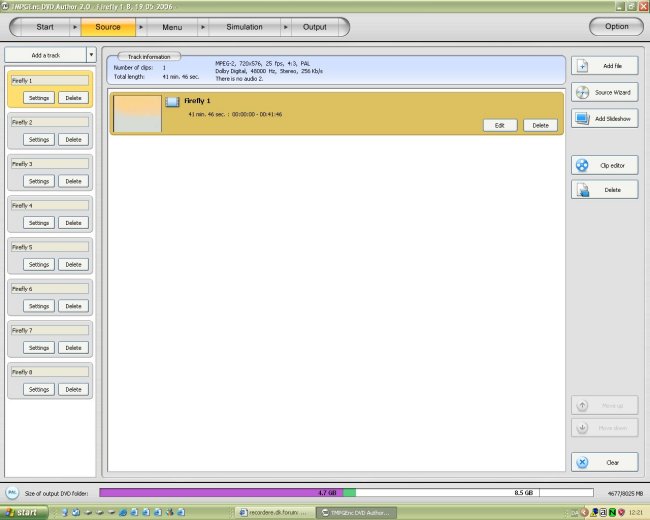Click the red shield tray icon
The image size is (650, 520).
coord(621,513)
